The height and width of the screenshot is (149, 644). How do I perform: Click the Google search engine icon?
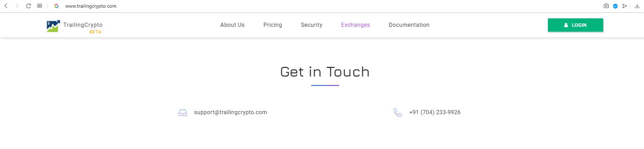pyautogui.click(x=57, y=6)
